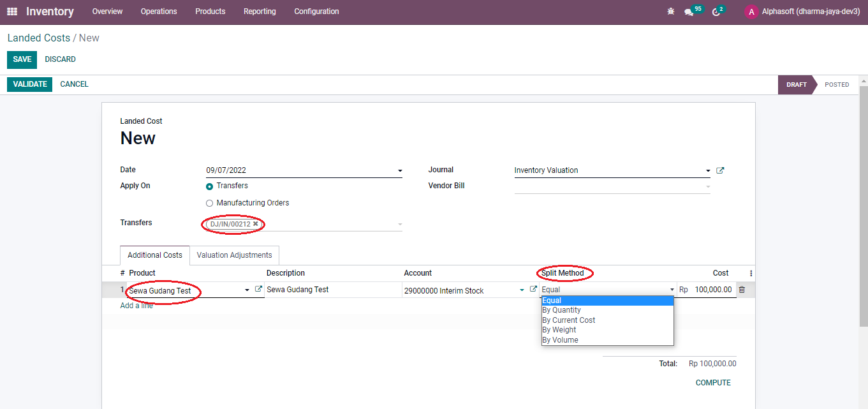Viewport: 868px width, 409px height.
Task: Click the Inventory app title
Action: pos(50,11)
